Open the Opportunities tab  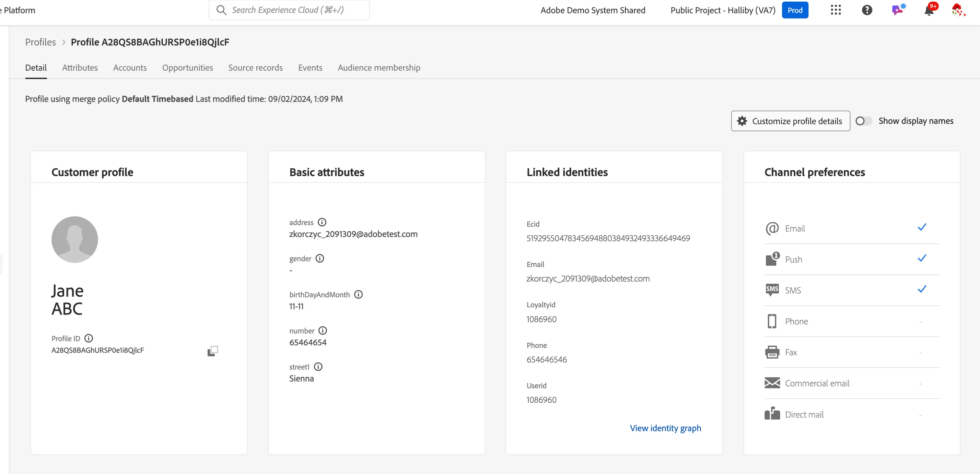click(188, 68)
